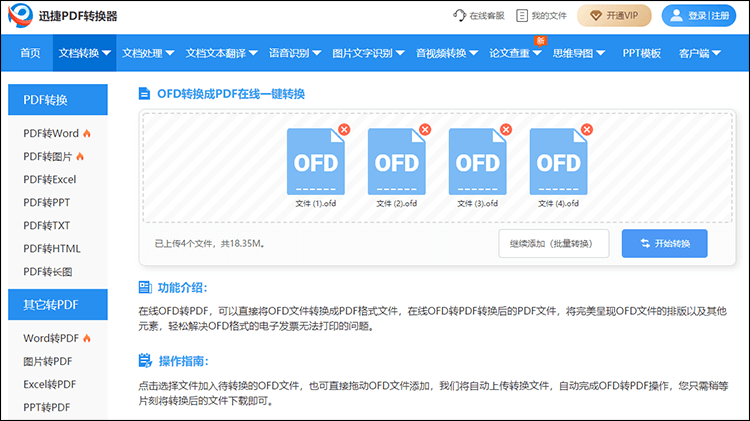750x421 pixels.
Task: Select the 文件 (3).ofd OFD file icon
Action: coord(477,162)
